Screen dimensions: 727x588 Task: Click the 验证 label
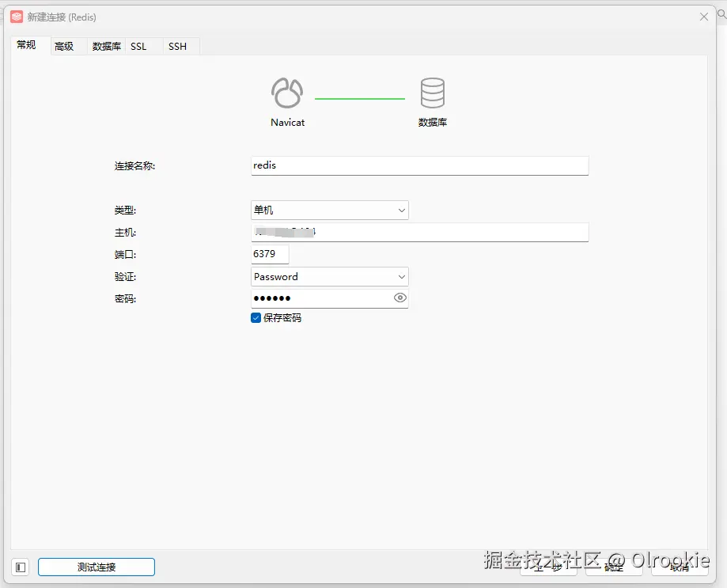pyautogui.click(x=125, y=277)
